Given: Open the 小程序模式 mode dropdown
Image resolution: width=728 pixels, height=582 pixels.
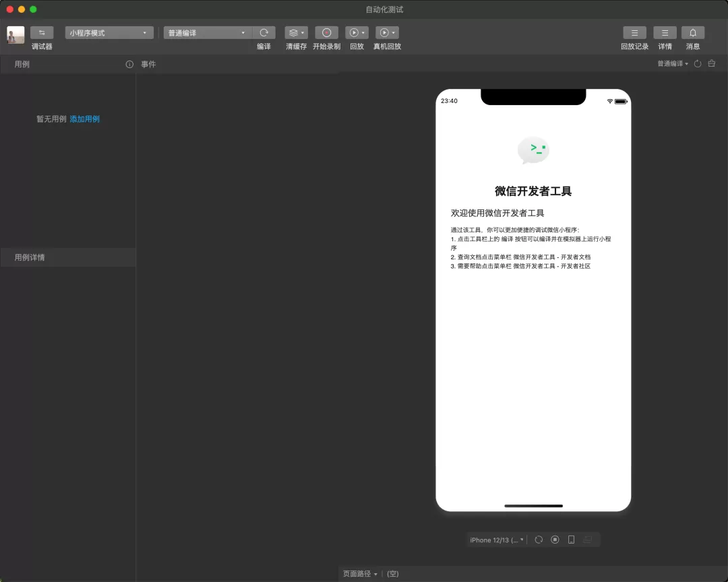Looking at the screenshot, I should coord(109,33).
